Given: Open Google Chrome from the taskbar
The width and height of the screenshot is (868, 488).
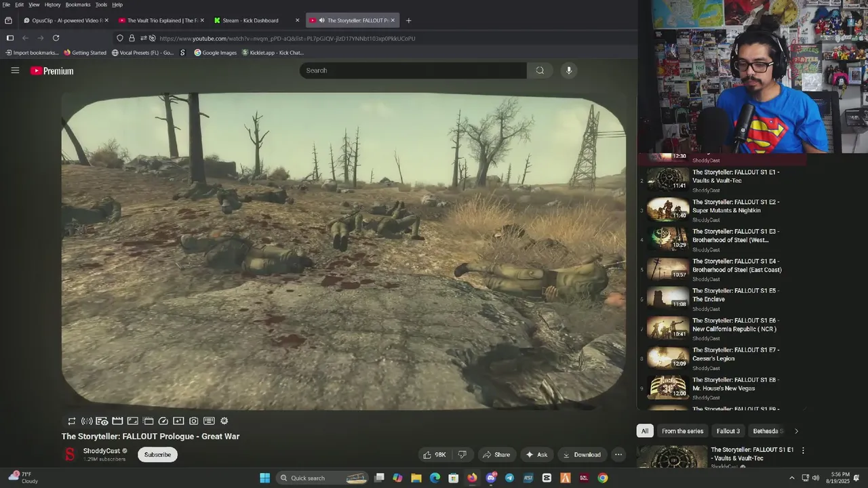Looking at the screenshot, I should point(603,478).
